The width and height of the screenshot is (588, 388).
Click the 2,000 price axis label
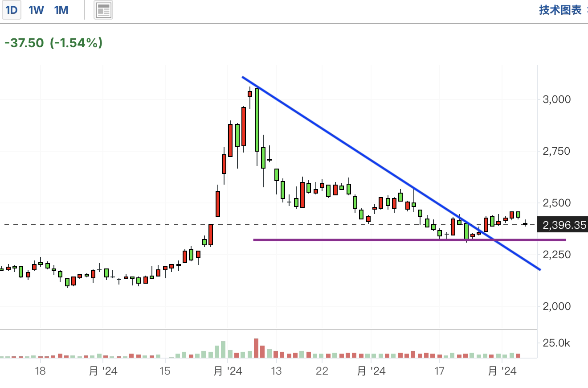[x=556, y=306]
